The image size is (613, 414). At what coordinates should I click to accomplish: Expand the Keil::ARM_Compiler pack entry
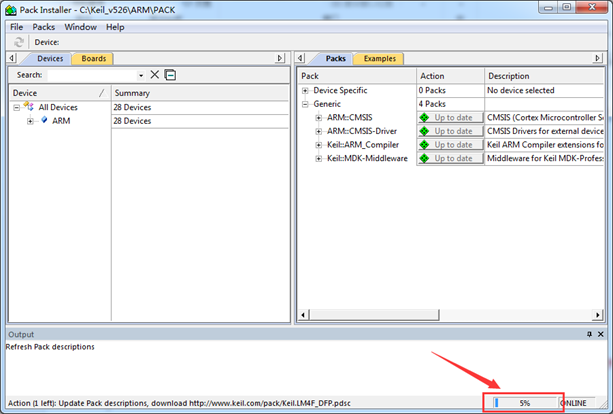[x=319, y=145]
